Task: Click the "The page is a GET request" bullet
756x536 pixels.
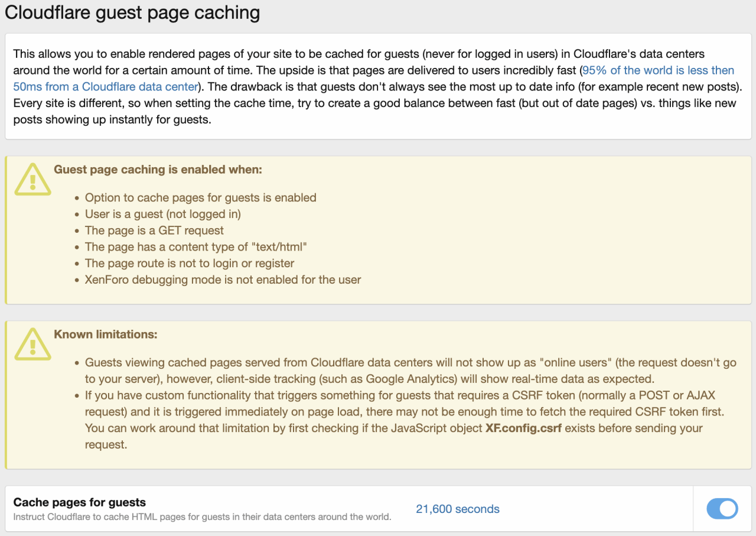Action: point(155,230)
